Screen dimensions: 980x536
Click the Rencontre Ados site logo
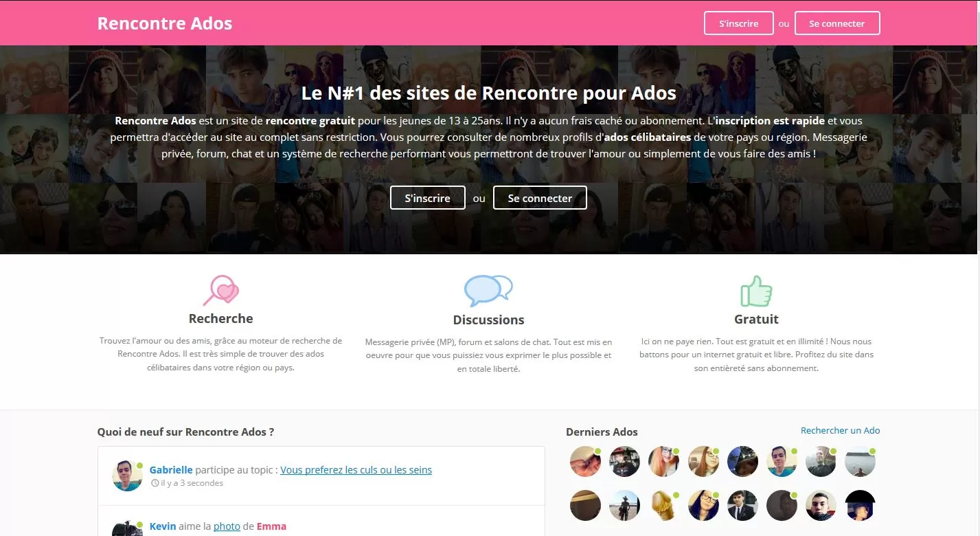[165, 23]
